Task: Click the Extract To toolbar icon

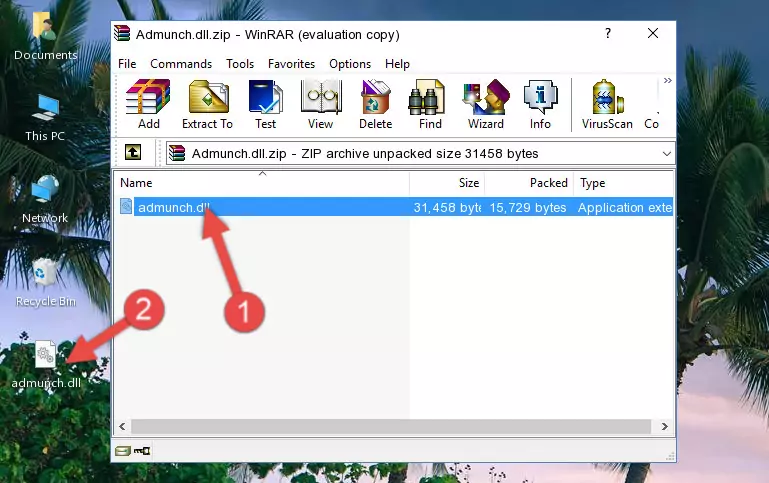Action: point(207,104)
